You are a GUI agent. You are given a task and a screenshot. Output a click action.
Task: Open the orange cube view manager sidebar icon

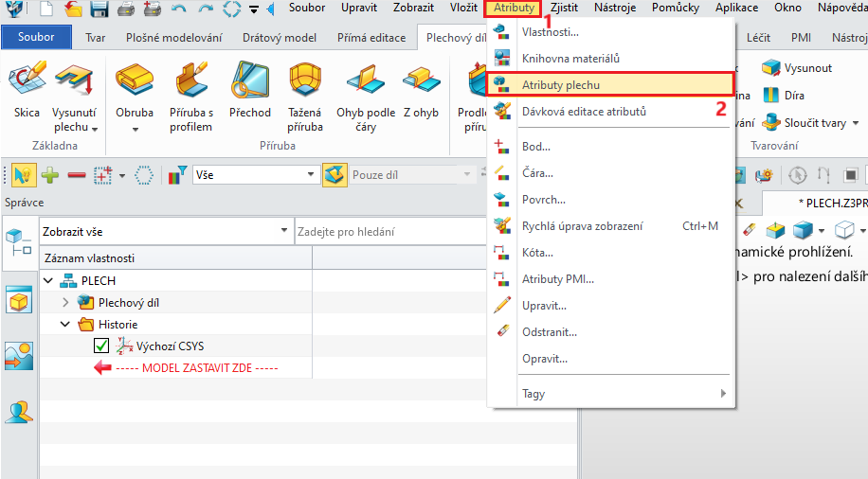coord(19,301)
